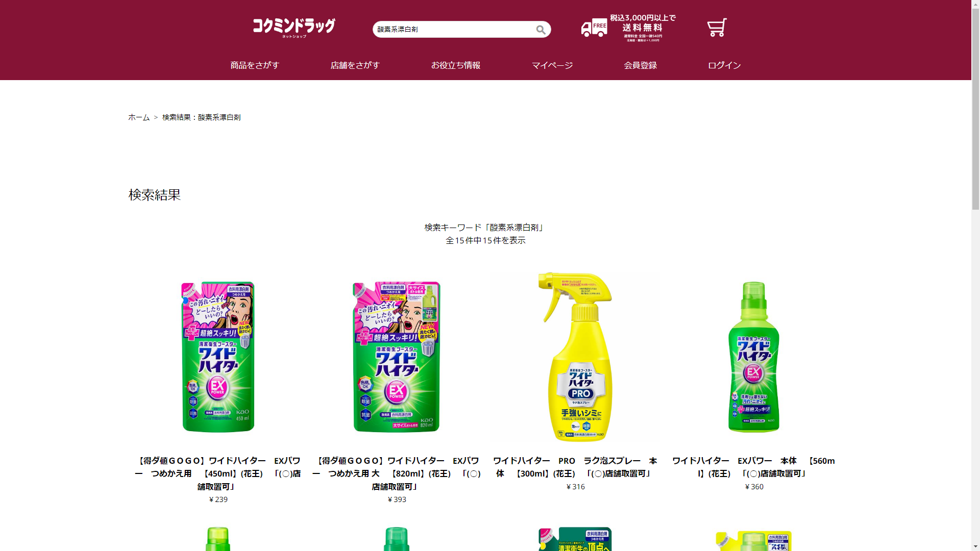Open 店舗をさがす menu
Viewport: 980px width, 551px height.
(355, 65)
